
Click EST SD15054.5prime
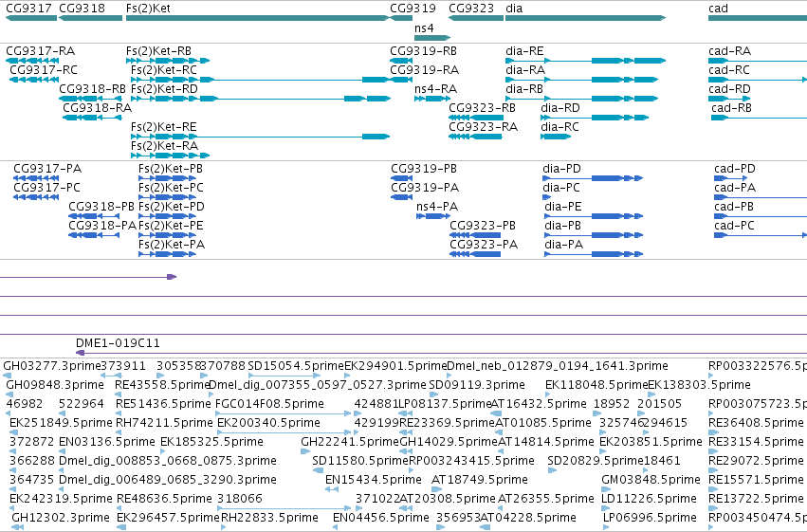click(x=296, y=366)
